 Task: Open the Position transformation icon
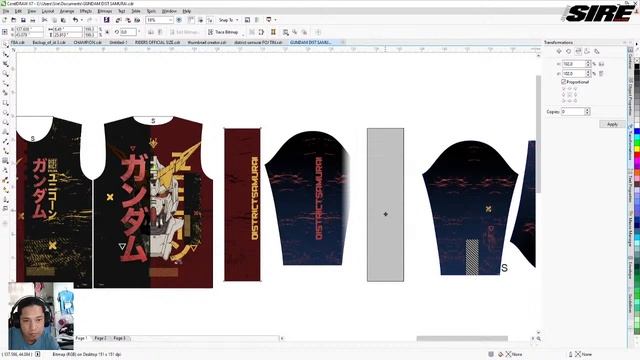click(x=559, y=51)
